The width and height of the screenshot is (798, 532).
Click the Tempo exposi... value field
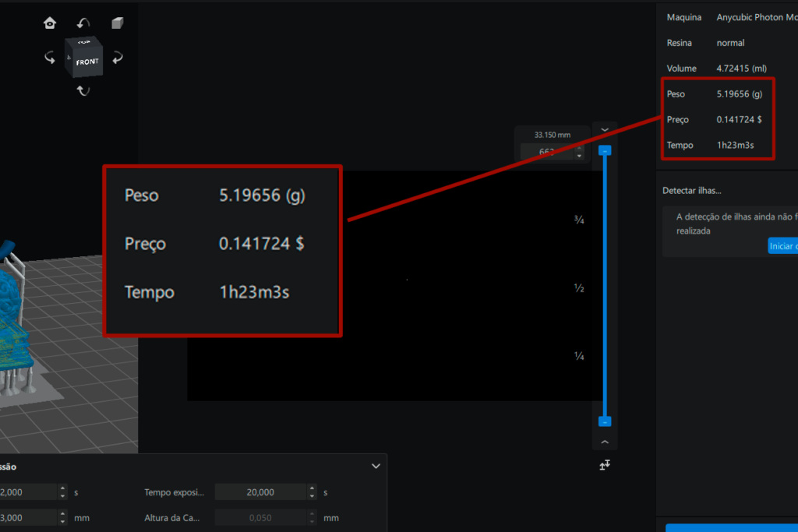pyautogui.click(x=260, y=492)
